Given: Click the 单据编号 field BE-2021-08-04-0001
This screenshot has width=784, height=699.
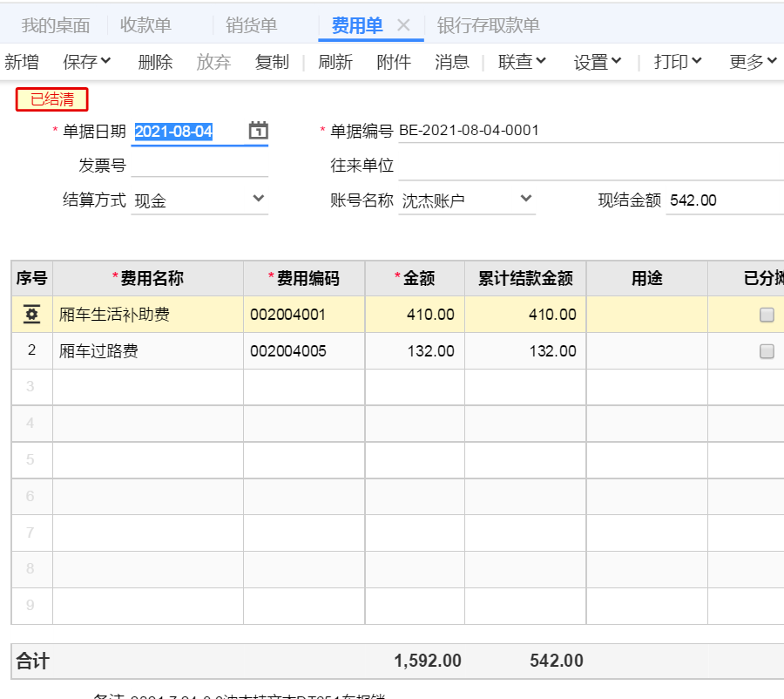Looking at the screenshot, I should coord(591,131).
